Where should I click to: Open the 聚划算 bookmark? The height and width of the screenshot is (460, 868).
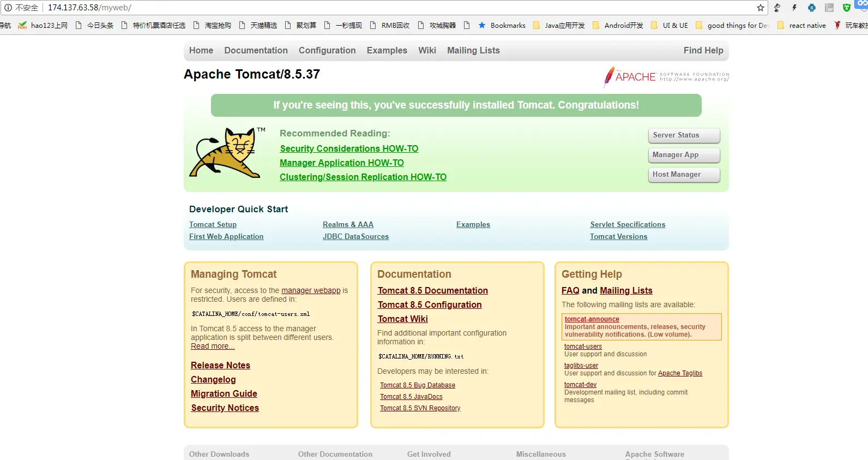(300, 25)
